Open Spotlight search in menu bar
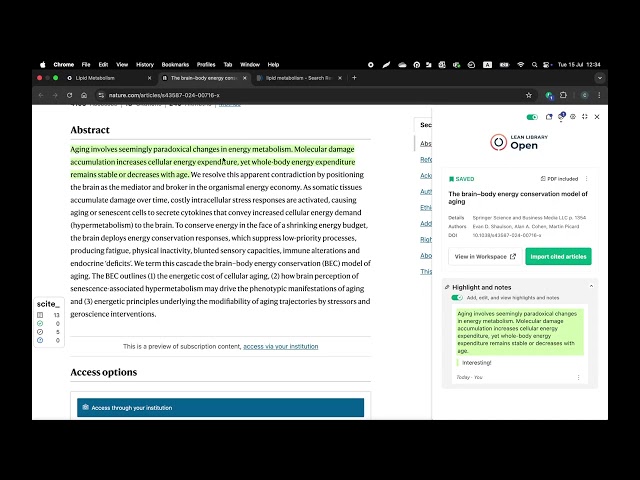 pyautogui.click(x=534, y=64)
